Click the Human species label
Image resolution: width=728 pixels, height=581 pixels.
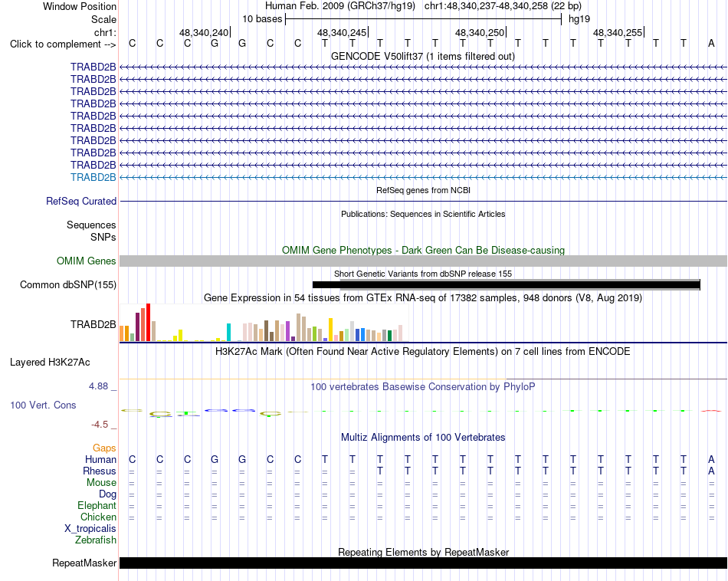(100, 460)
